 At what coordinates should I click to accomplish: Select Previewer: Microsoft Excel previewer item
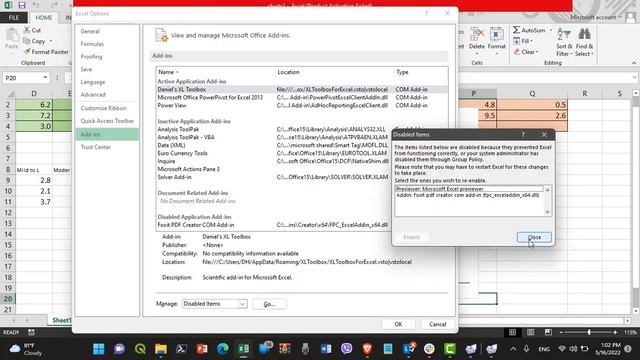tap(469, 189)
